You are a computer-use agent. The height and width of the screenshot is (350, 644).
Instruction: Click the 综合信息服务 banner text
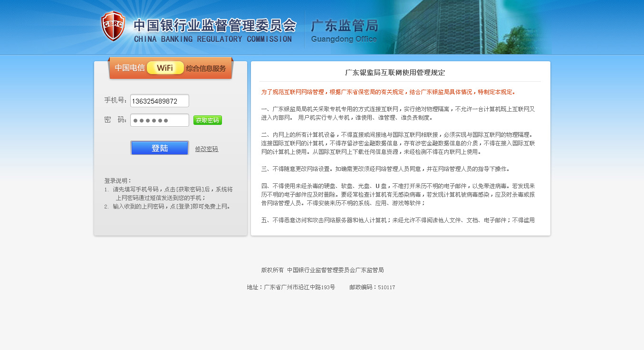click(206, 68)
